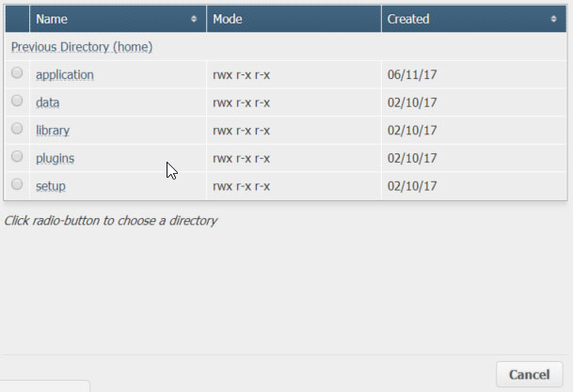Click the 06/11/17 date in application row
The height and width of the screenshot is (392, 573).
click(412, 74)
